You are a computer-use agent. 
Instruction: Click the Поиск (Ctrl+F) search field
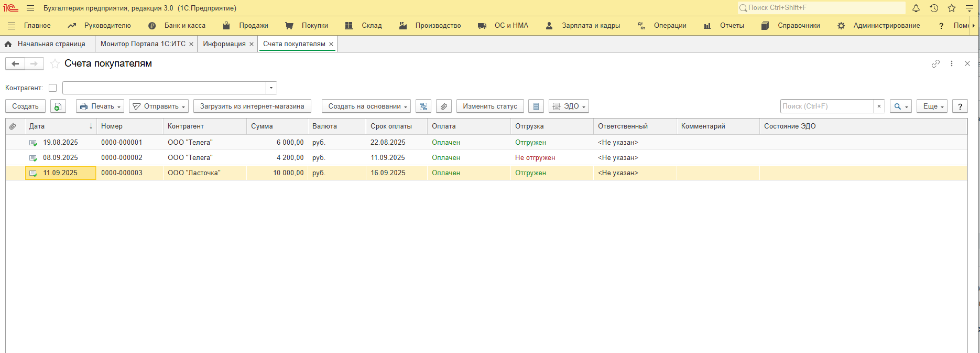tap(826, 106)
